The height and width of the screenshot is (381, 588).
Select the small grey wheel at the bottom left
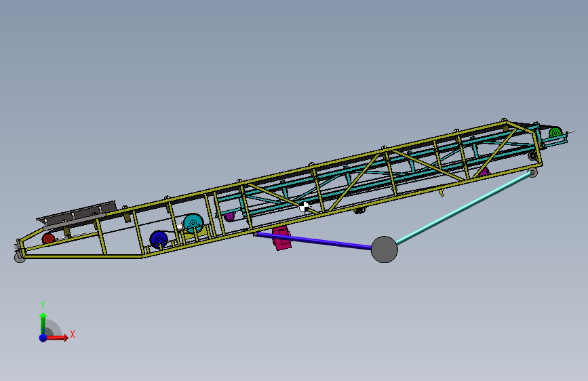(x=20, y=257)
